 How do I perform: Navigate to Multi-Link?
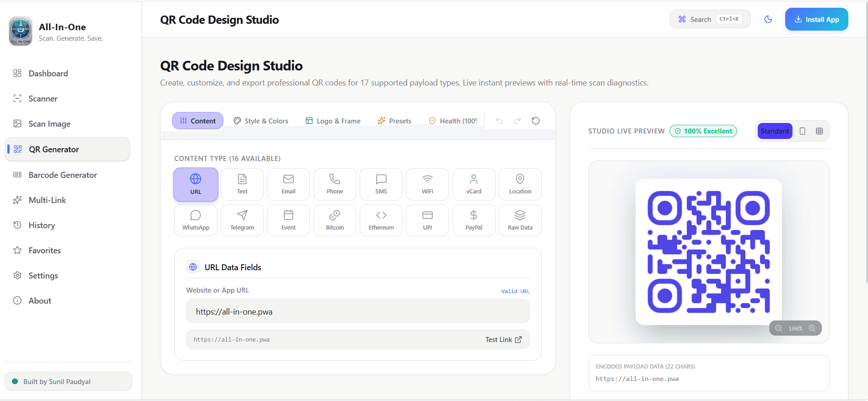click(x=67, y=200)
